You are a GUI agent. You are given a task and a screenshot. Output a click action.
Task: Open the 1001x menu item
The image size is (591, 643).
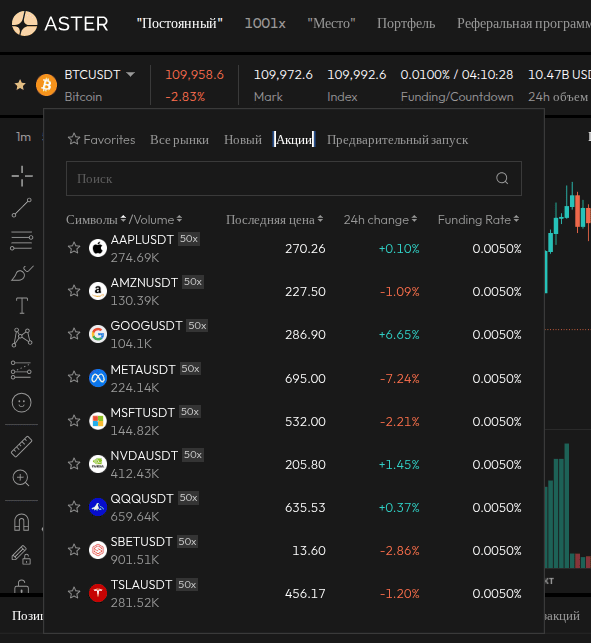tap(265, 23)
